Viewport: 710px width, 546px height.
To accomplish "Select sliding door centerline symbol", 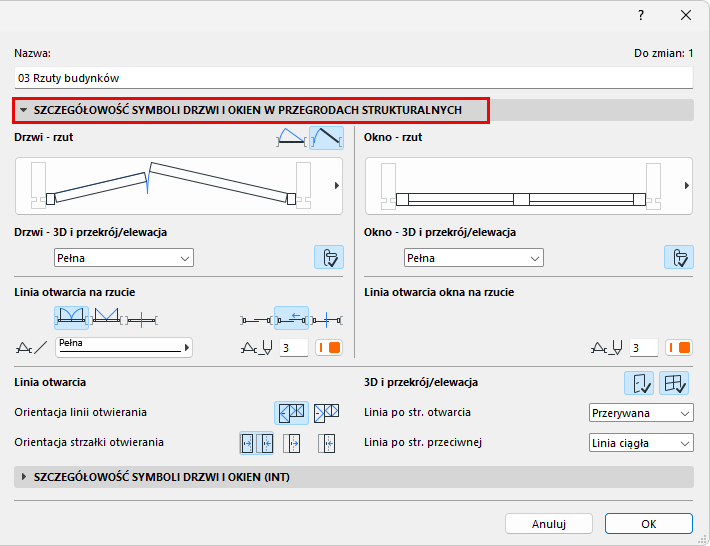I will [x=326, y=320].
